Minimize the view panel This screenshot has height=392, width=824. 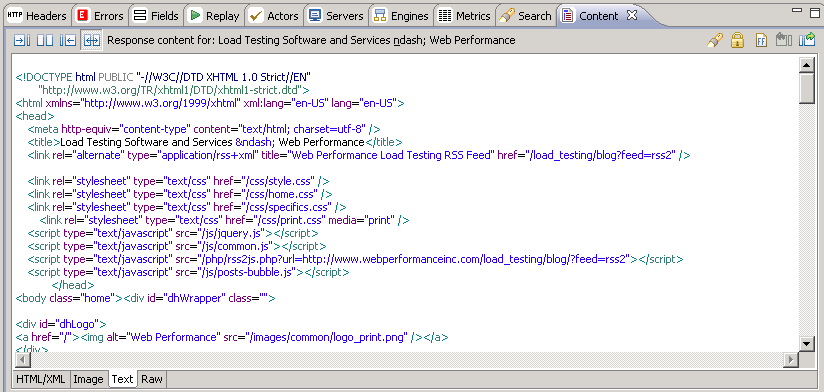tap(797, 11)
